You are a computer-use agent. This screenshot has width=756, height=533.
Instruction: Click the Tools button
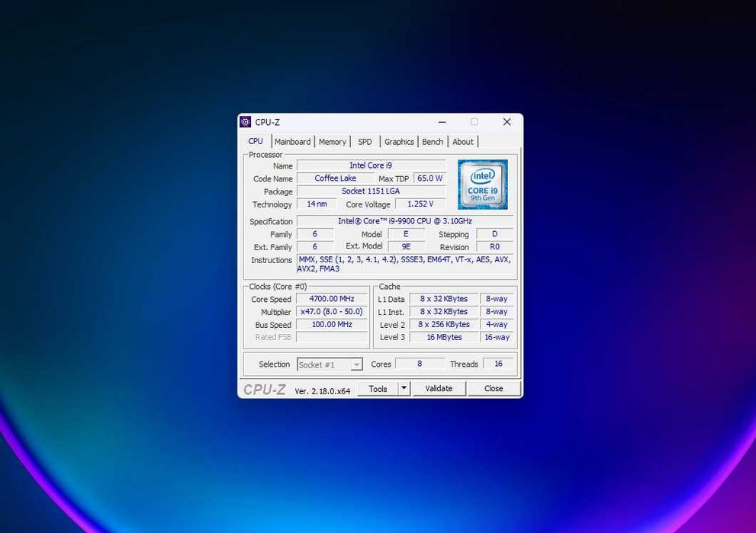(378, 388)
